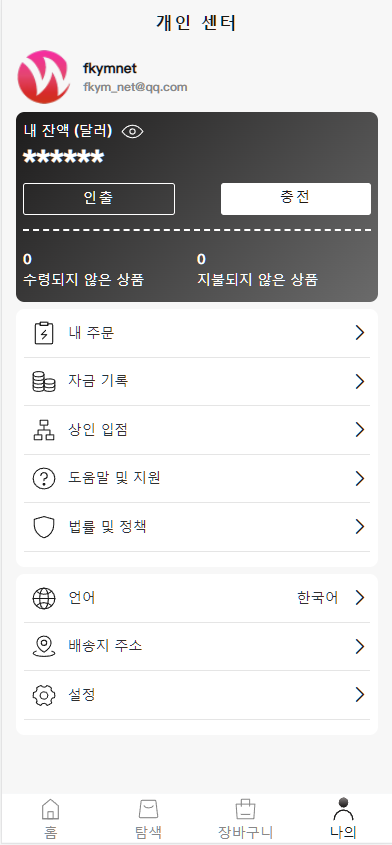Screen dimensions: 392x845
Task: Expand 자금 기록 using the right chevron
Action: tap(360, 382)
